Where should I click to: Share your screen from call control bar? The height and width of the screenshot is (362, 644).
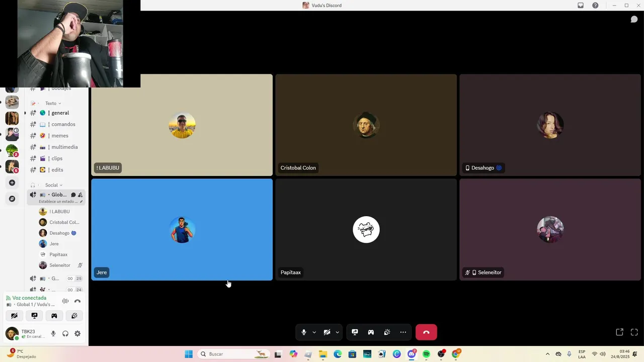(x=355, y=332)
